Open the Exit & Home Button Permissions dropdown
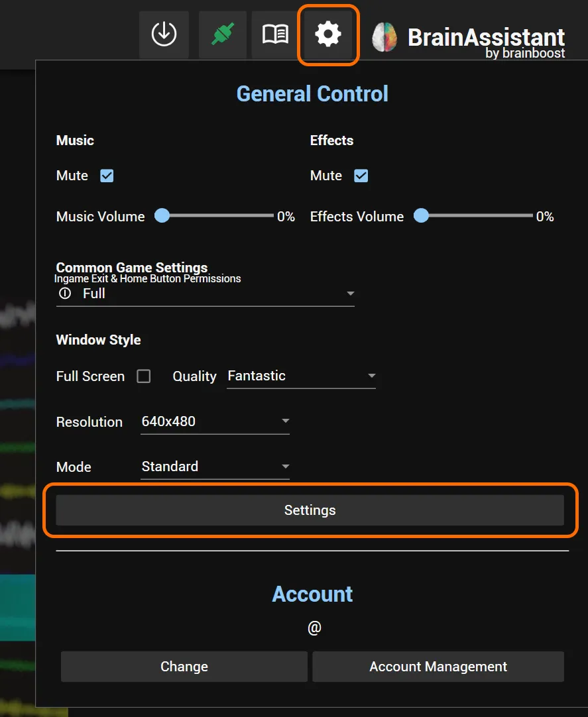 click(x=205, y=294)
